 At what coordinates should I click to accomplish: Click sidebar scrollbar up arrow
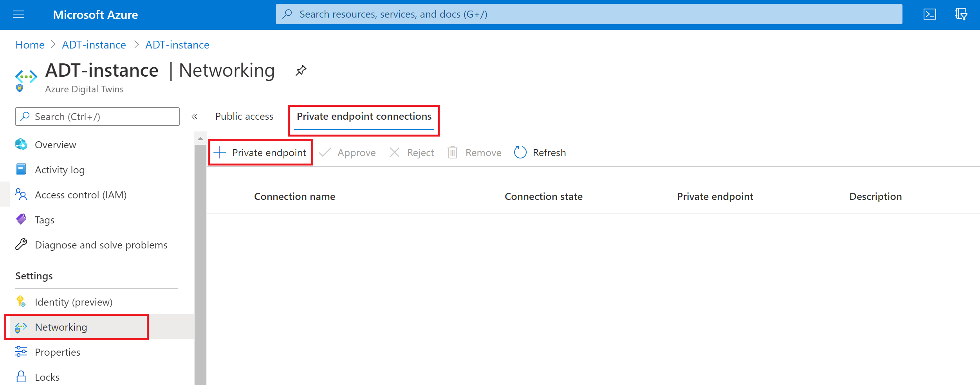pyautogui.click(x=200, y=139)
